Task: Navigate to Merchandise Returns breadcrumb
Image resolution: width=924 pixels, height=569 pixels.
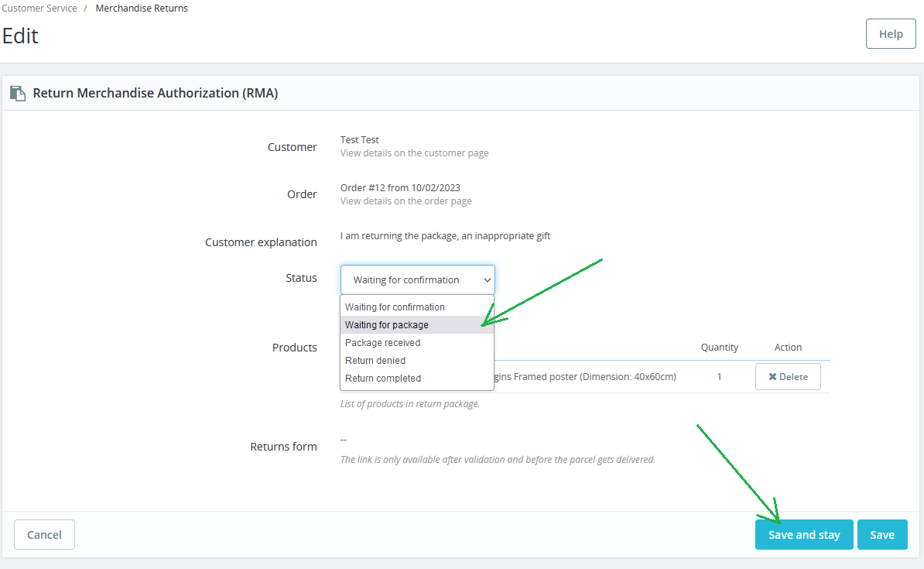Action: point(142,9)
